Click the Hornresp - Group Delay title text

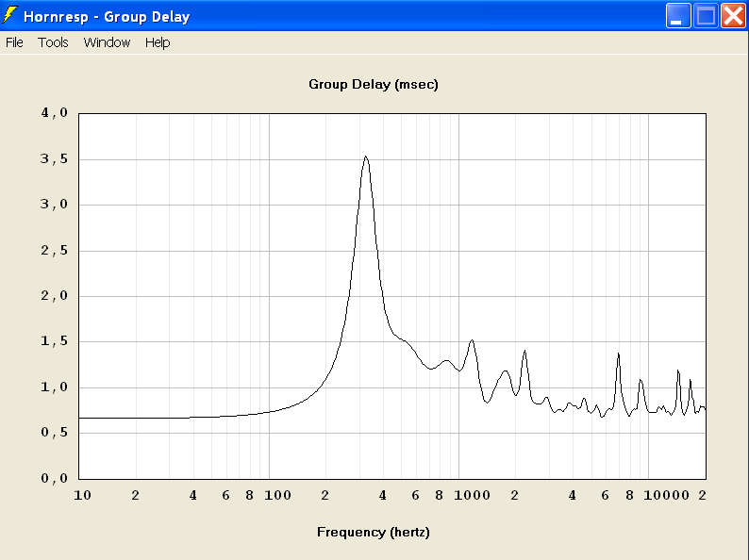tap(107, 17)
